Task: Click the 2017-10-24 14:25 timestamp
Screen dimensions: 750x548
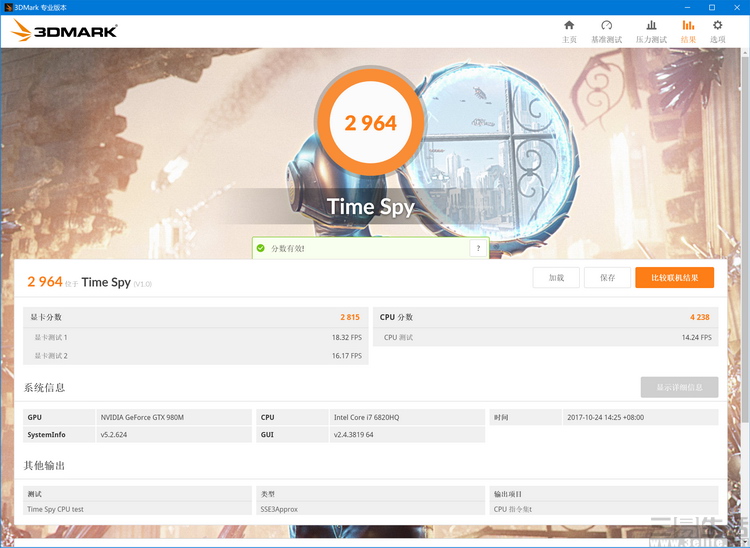Action: (606, 417)
